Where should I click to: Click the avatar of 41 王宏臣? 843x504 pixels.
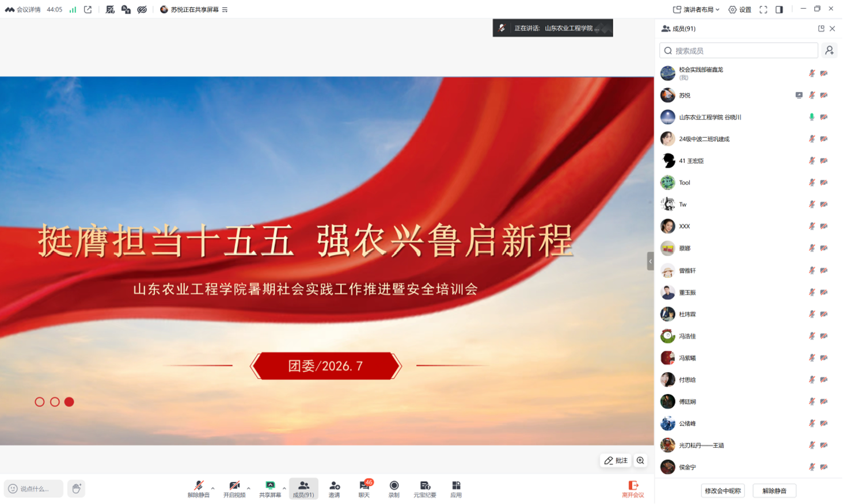[668, 161]
